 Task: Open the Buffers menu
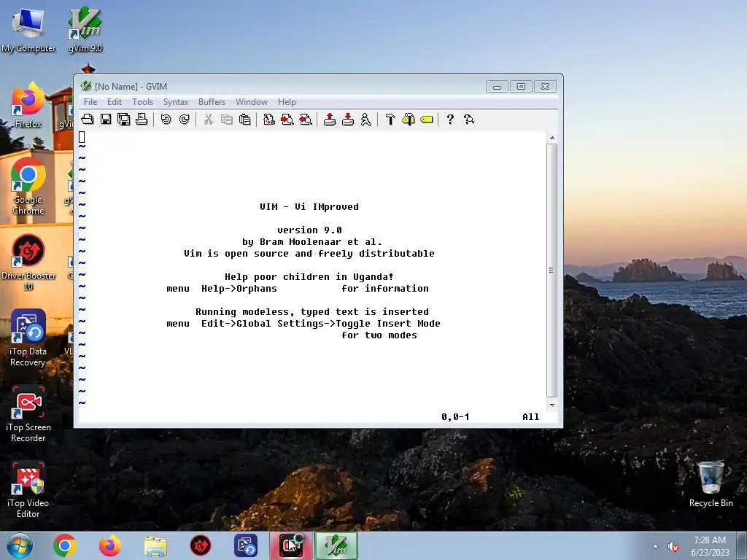tap(212, 102)
